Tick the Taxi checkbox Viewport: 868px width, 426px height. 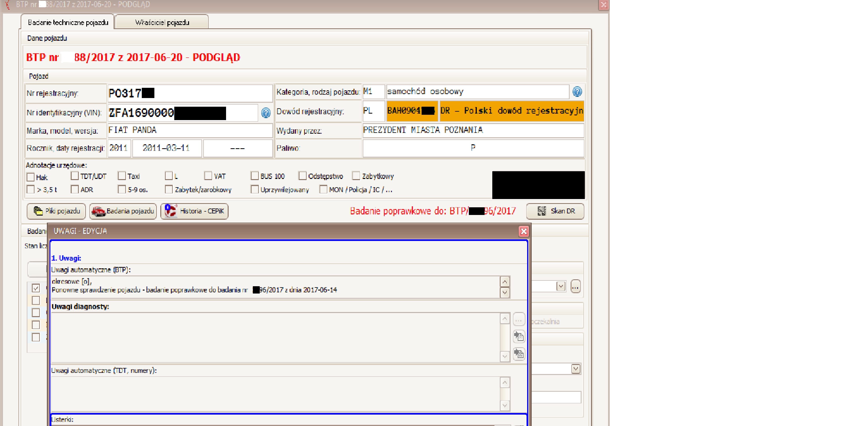pos(122,176)
